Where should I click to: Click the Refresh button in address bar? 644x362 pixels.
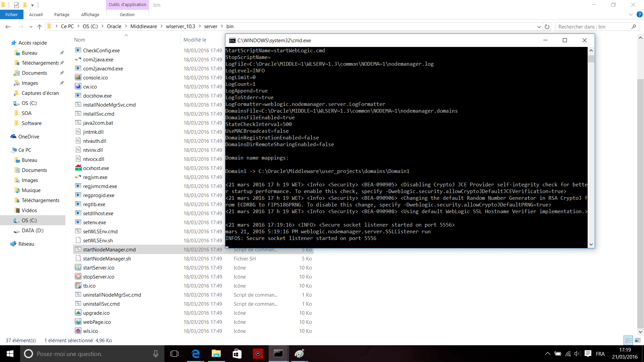547,26
